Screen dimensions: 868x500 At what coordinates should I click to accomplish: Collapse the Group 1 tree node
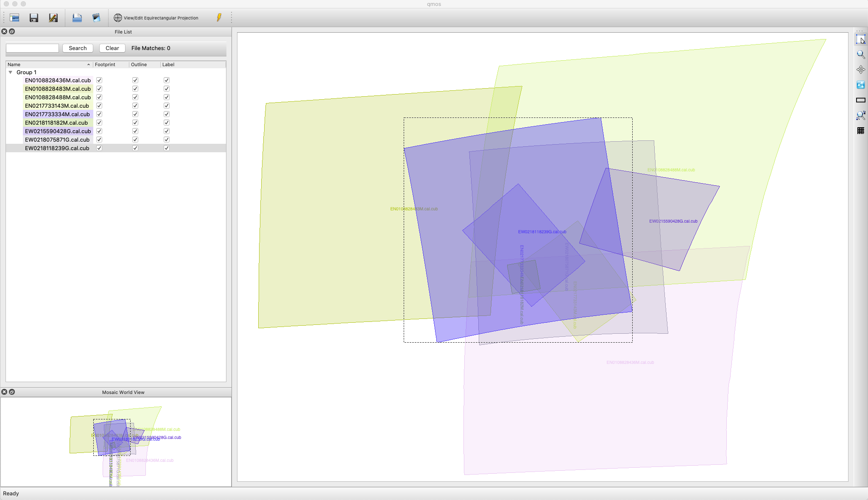pos(11,73)
